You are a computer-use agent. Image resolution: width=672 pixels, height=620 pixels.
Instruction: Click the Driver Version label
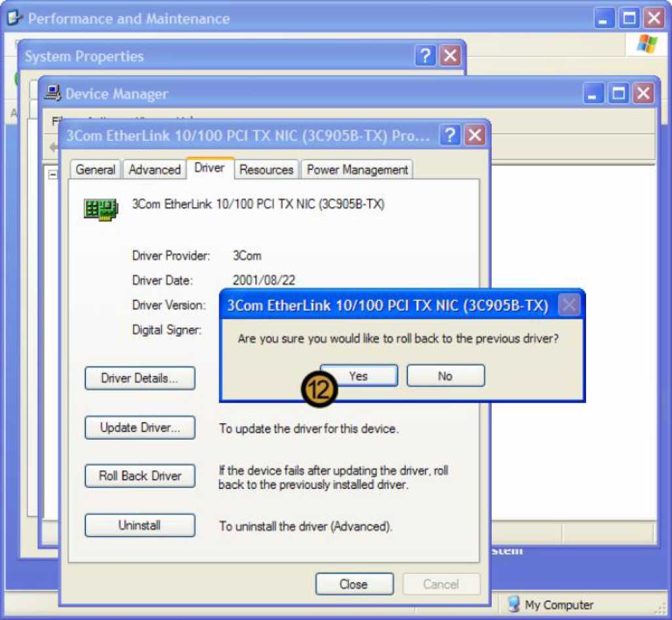coord(169,305)
